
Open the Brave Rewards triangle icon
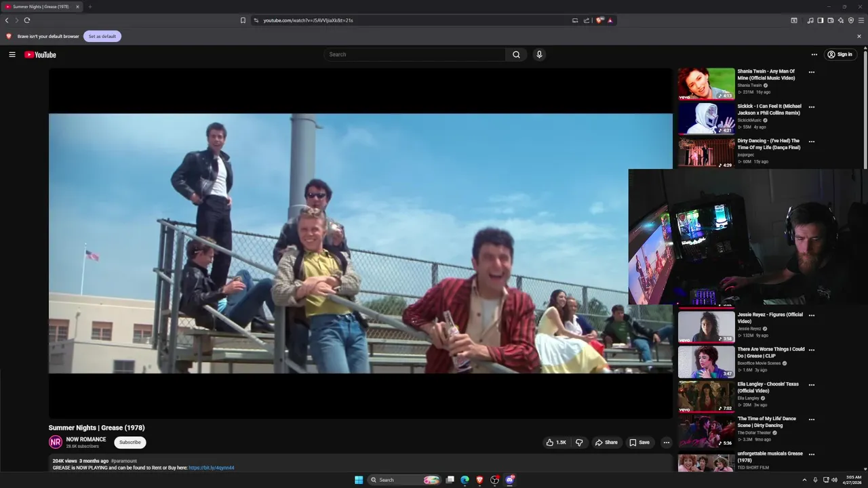(x=610, y=20)
